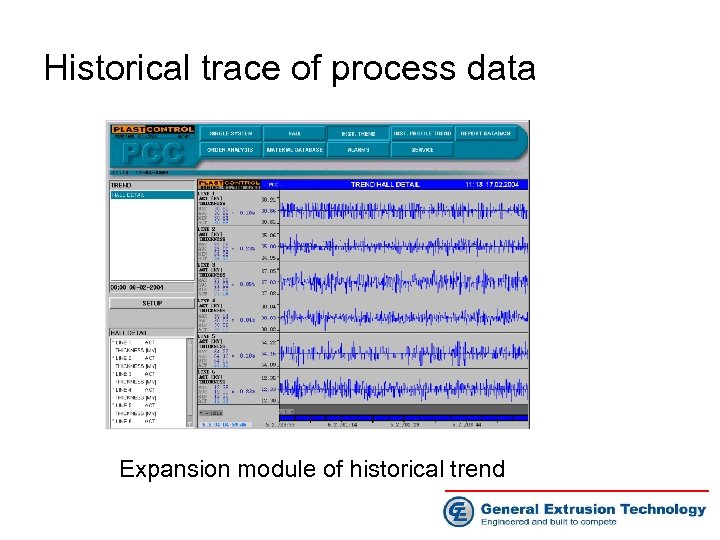
Task: Click the dark gray timeline strip under LINE 6
Action: pyautogui.click(x=404, y=410)
